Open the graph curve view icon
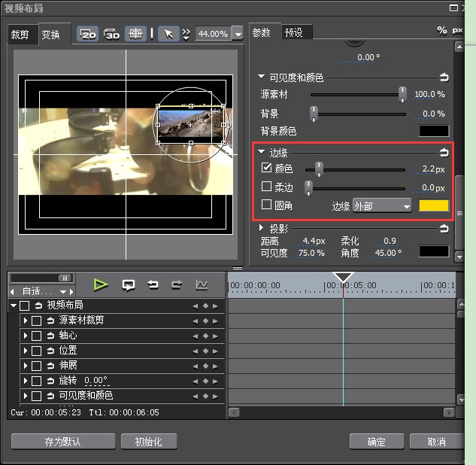 (202, 284)
